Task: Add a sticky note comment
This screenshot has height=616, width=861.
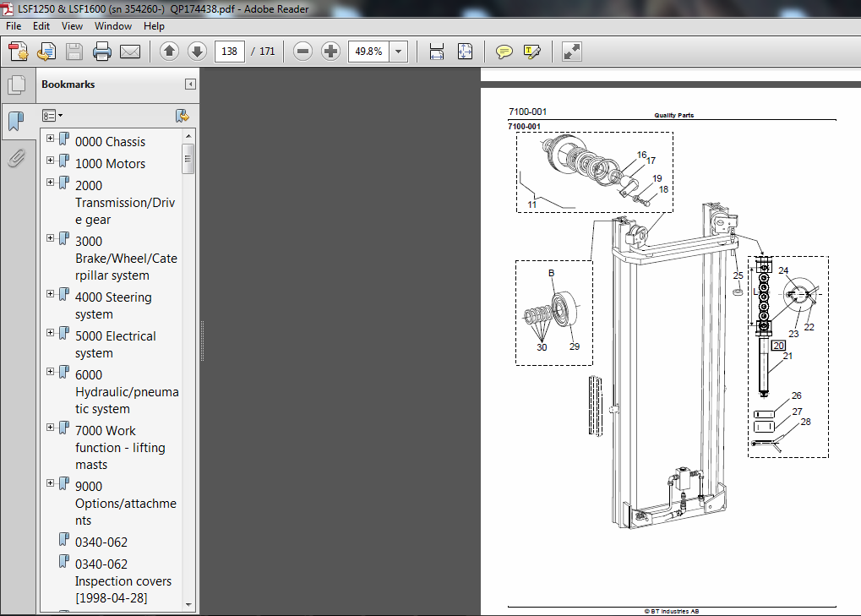Action: [504, 52]
